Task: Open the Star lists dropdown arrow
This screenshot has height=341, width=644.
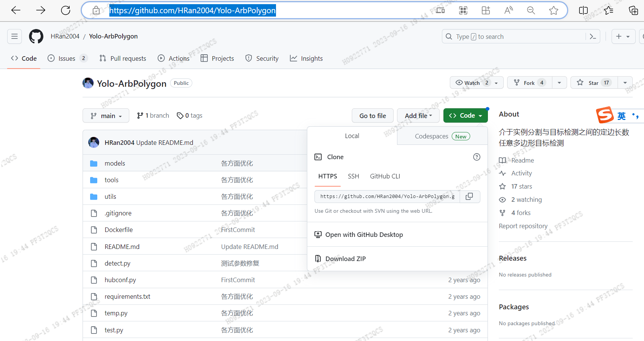Action: (625, 83)
